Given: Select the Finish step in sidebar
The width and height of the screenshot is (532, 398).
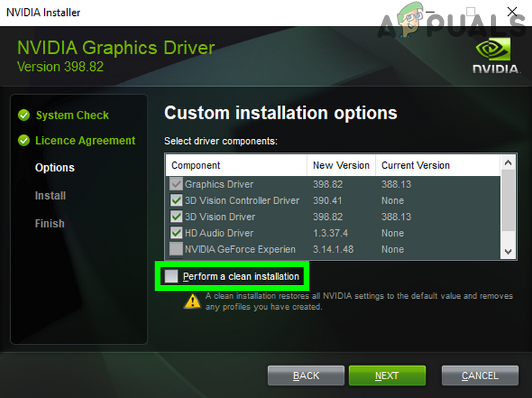Looking at the screenshot, I should 50,224.
